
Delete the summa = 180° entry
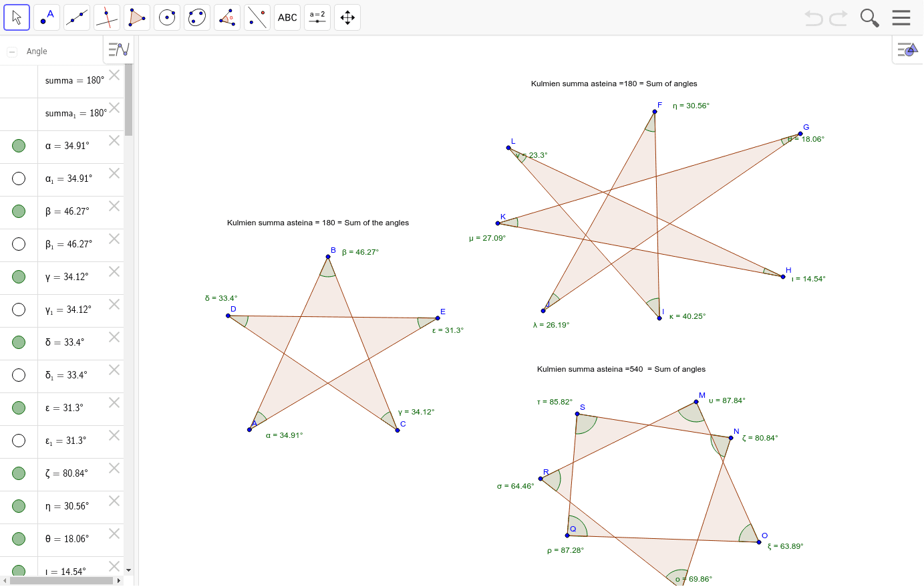point(114,75)
